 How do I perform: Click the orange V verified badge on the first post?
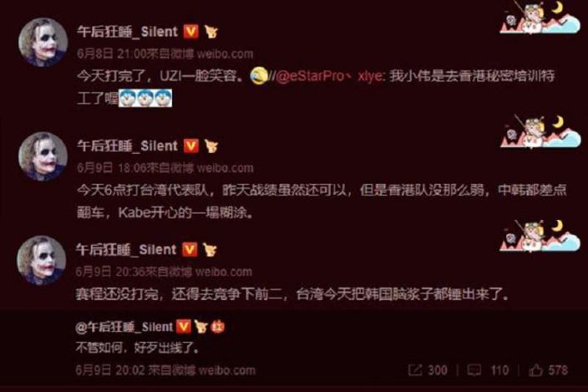coord(191,31)
